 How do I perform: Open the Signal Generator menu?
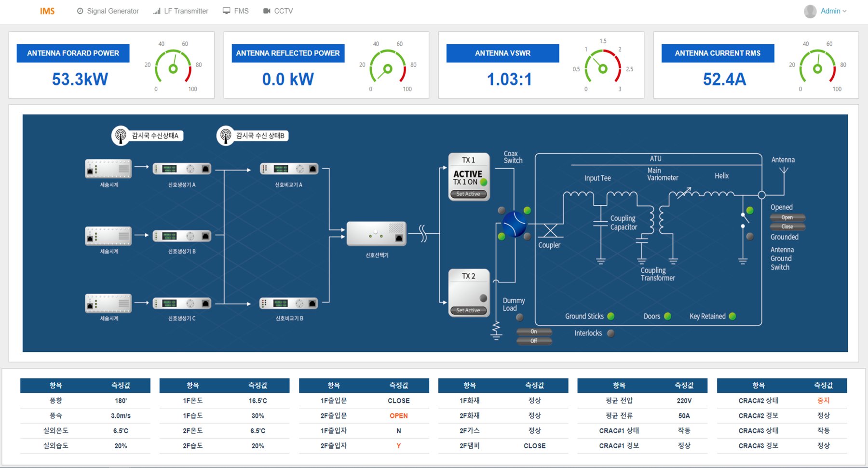(x=108, y=11)
